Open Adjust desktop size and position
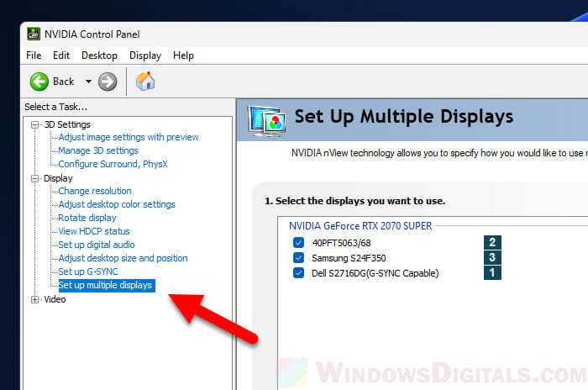The width and height of the screenshot is (588, 390). pyautogui.click(x=123, y=259)
